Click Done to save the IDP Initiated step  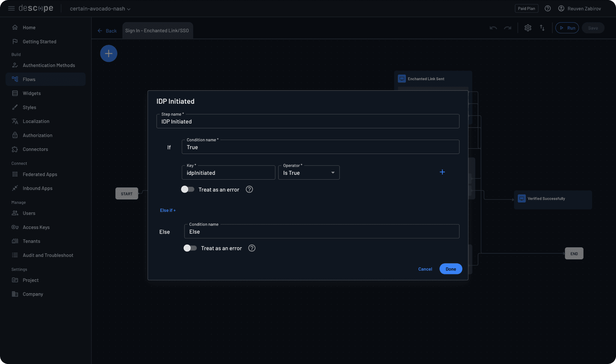click(x=450, y=269)
